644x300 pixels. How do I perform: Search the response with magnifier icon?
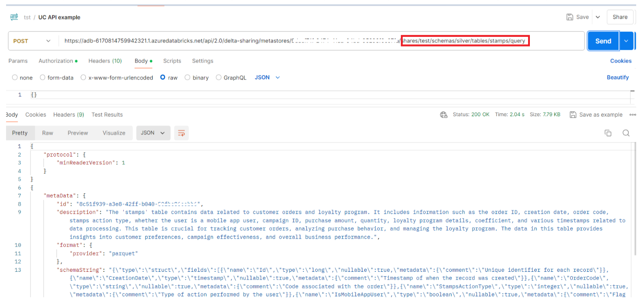click(626, 133)
